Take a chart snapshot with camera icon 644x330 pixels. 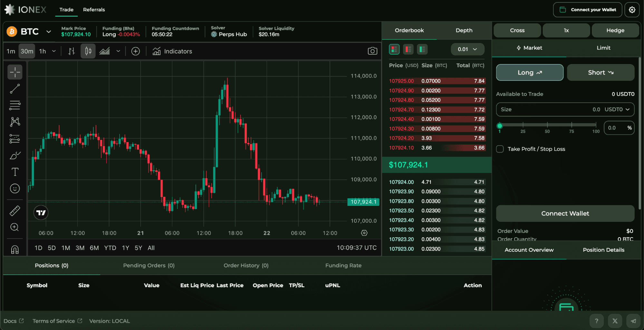tap(372, 51)
